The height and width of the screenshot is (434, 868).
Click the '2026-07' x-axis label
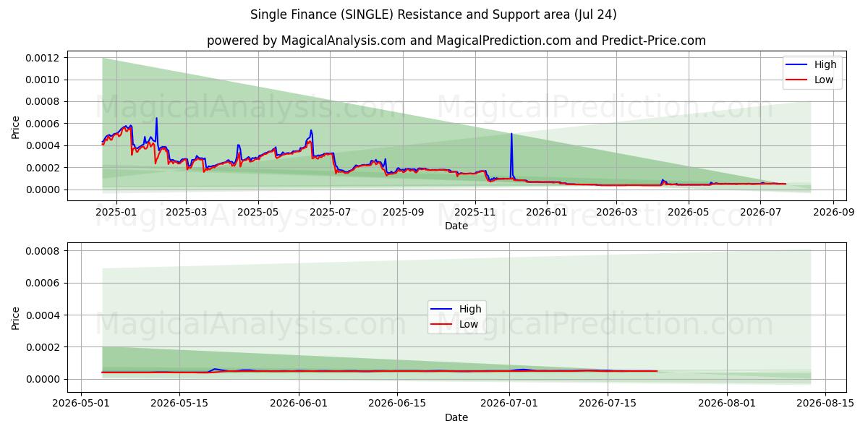761,213
